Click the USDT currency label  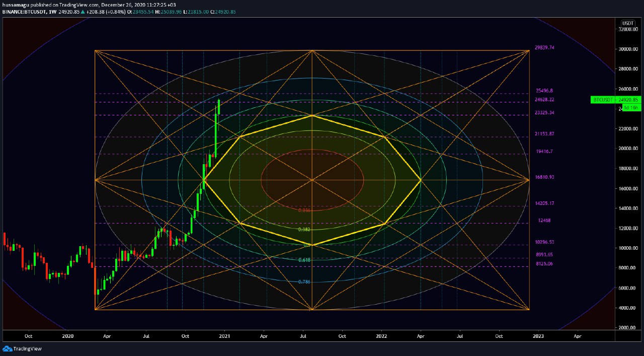(x=628, y=23)
